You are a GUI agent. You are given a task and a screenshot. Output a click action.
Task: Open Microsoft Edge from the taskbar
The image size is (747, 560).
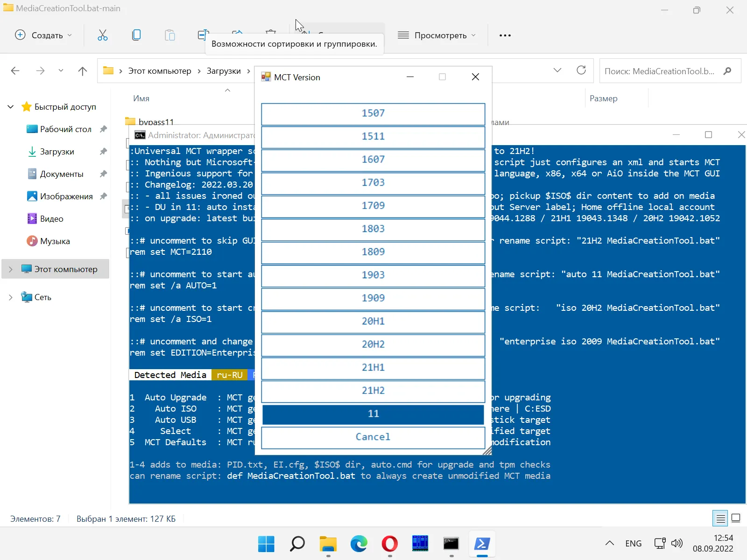coord(359,544)
